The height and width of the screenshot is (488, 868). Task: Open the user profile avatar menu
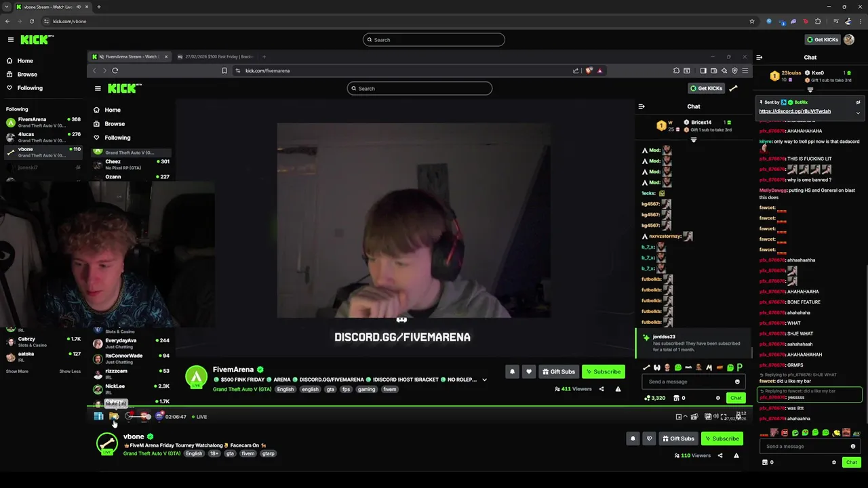tap(850, 40)
